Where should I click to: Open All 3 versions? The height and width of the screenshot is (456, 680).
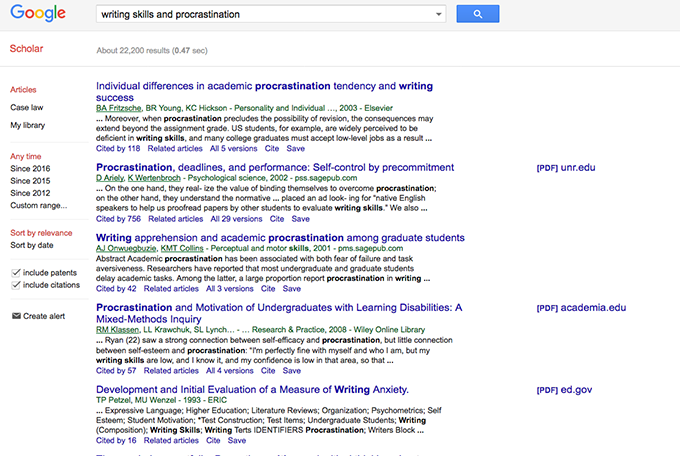(229, 289)
